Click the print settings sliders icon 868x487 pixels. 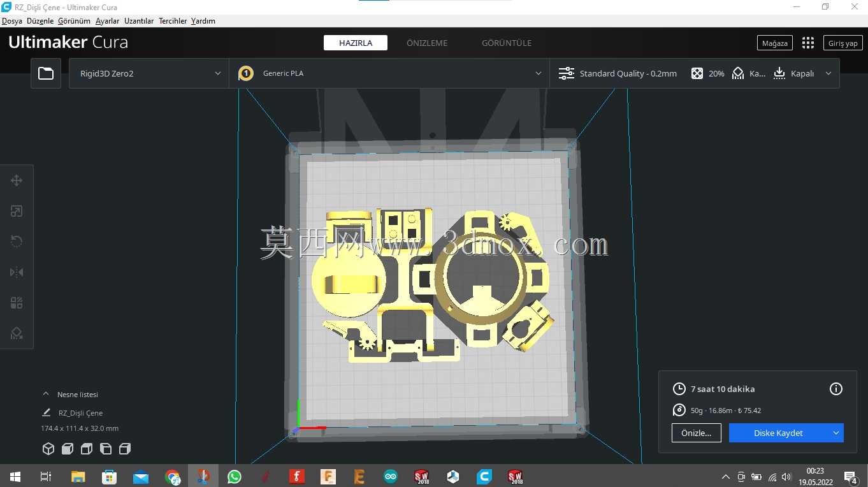coord(567,73)
